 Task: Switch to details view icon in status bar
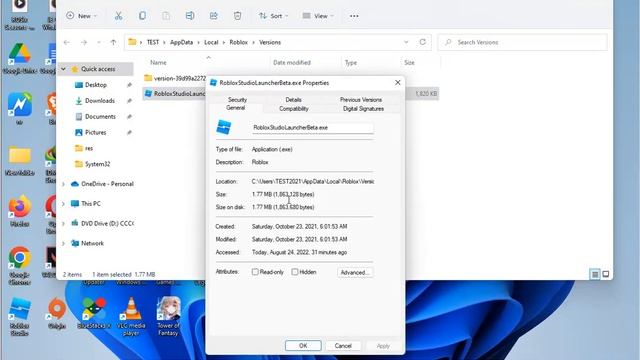point(595,274)
